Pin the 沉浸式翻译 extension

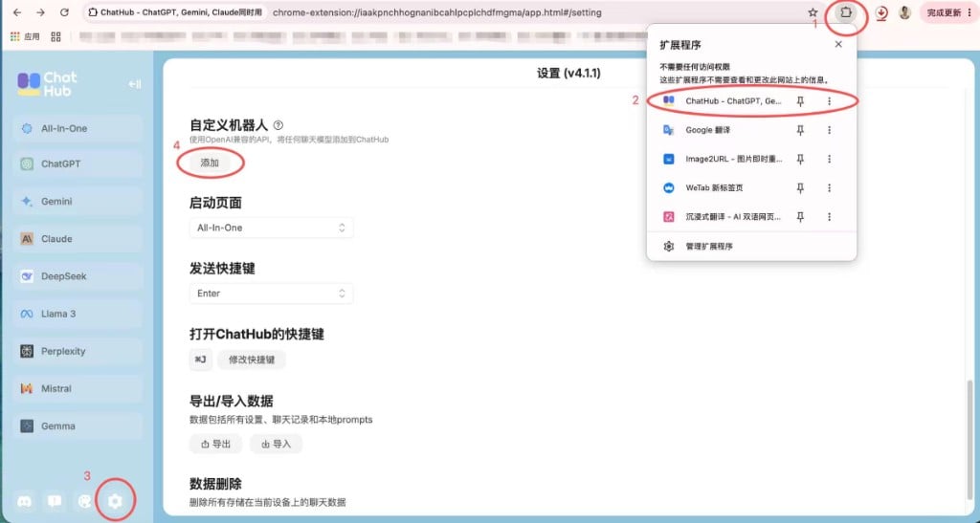point(800,217)
